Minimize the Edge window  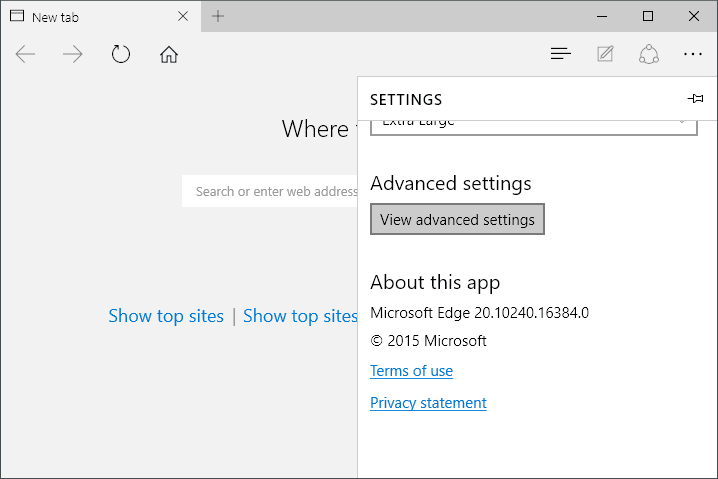tap(602, 16)
